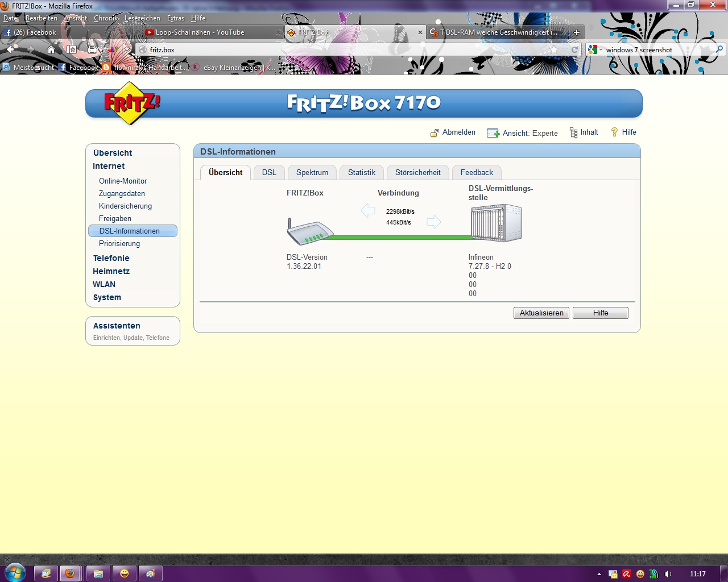Expand Telefonie section

click(x=111, y=258)
